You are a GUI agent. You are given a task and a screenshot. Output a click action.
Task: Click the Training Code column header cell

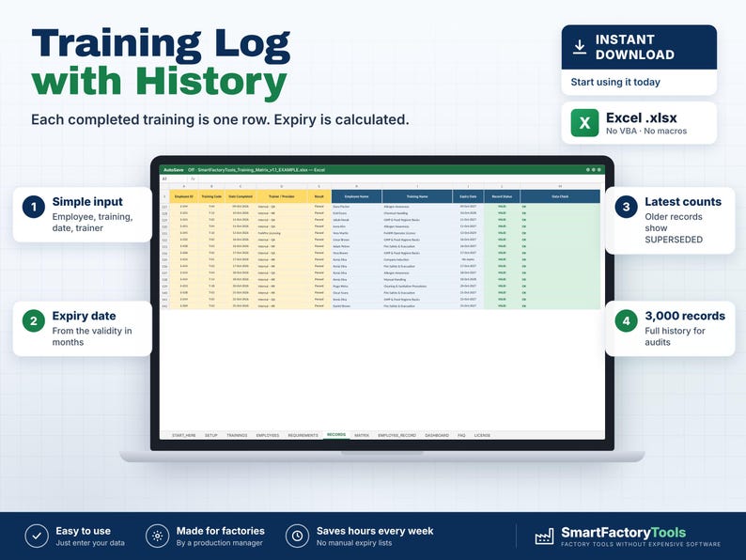click(x=211, y=196)
